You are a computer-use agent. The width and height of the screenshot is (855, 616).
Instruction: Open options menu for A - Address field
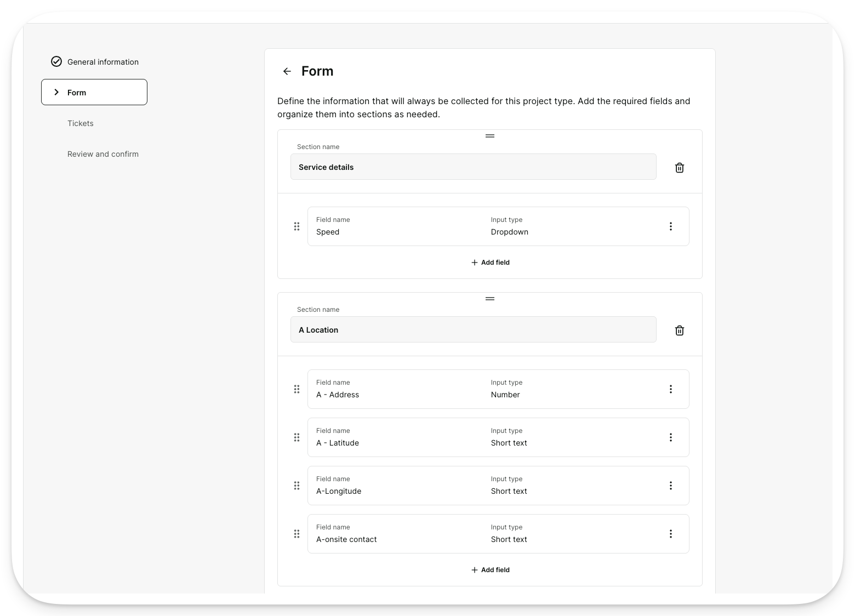670,389
